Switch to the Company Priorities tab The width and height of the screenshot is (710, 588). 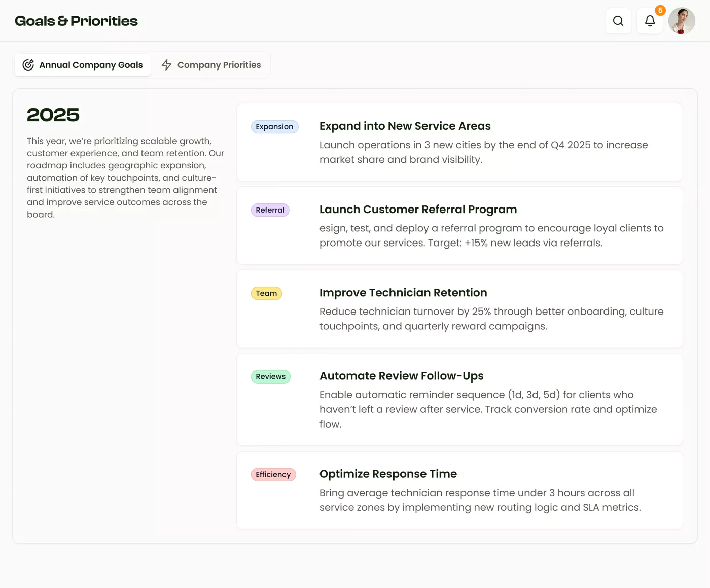coord(219,65)
